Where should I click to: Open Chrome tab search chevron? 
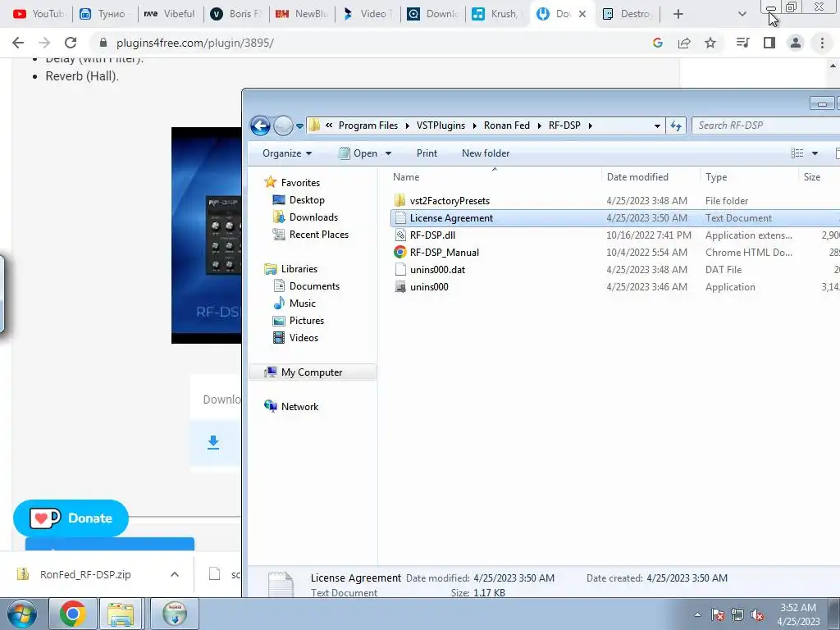[x=742, y=14]
